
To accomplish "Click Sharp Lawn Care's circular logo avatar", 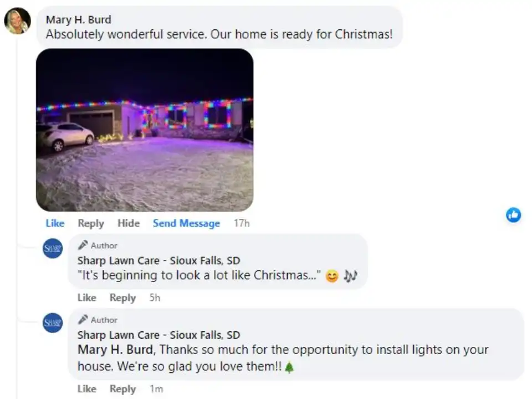I will pyautogui.click(x=52, y=248).
